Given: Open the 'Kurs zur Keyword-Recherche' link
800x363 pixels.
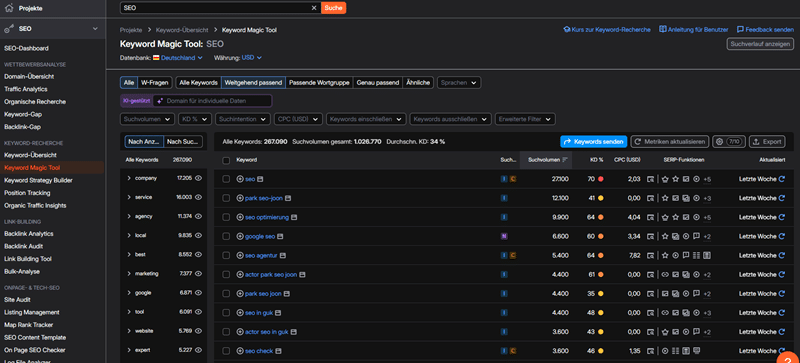Looking at the screenshot, I should coord(607,30).
